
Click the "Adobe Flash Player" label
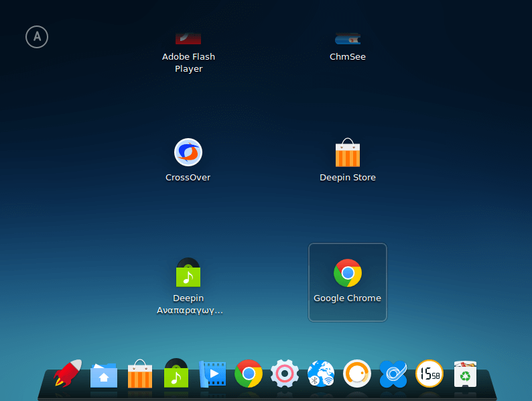pyautogui.click(x=189, y=62)
